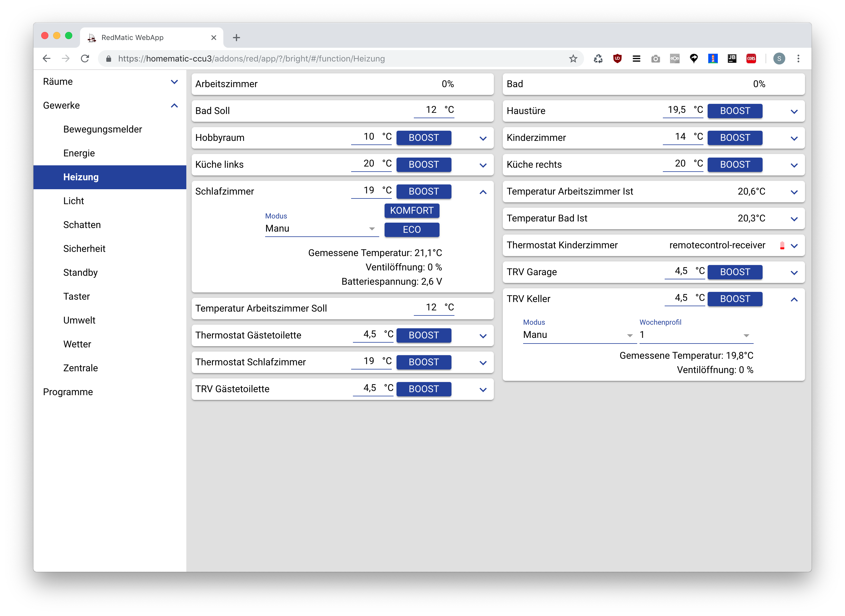This screenshot has height=616, width=845.
Task: Collapse the Schlafzimmer card
Action: coord(483,192)
